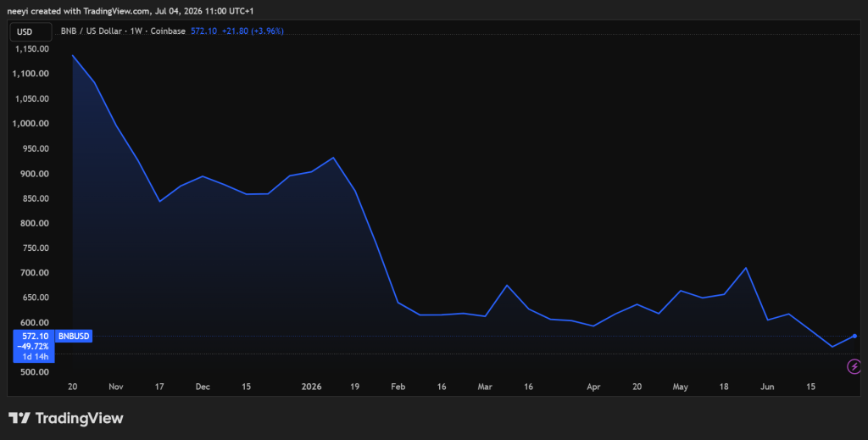Select the Jun label on time axis
This screenshot has height=440, width=868.
pos(767,387)
